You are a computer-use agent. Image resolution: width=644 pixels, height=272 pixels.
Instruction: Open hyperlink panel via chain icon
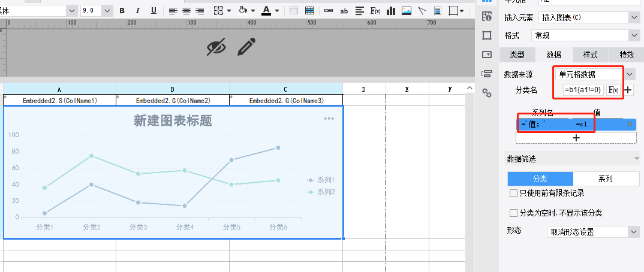(487, 93)
